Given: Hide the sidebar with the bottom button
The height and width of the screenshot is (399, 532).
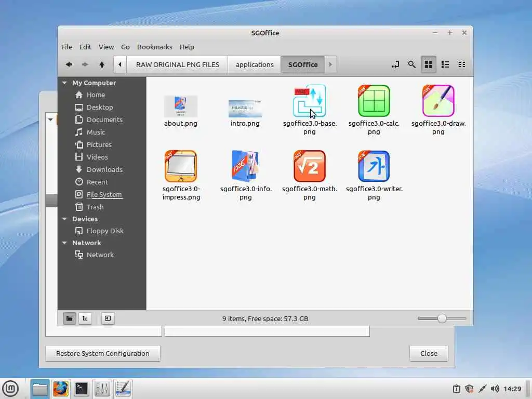Looking at the screenshot, I should (108, 318).
